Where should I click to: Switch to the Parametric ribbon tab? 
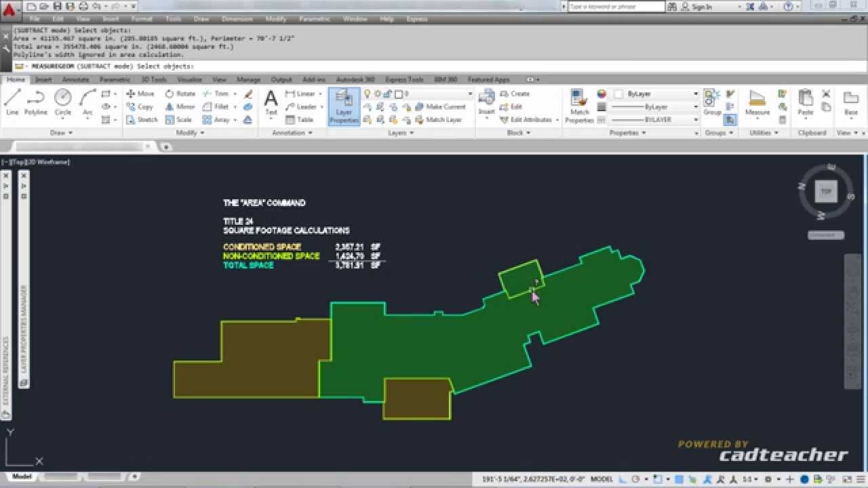click(115, 79)
